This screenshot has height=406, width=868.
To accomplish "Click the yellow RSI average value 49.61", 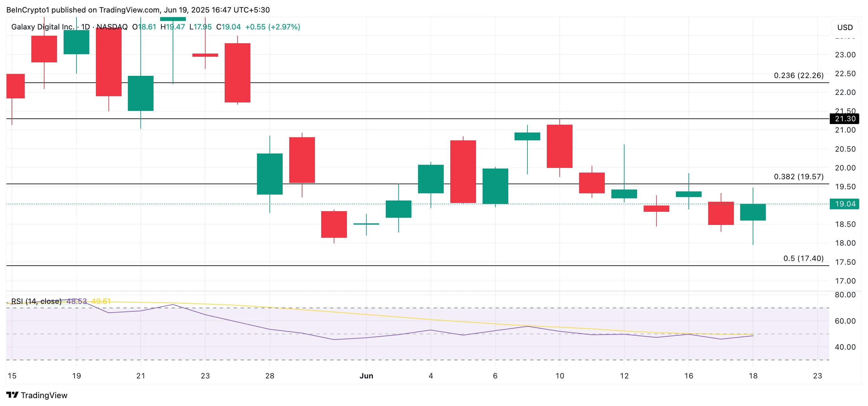I will [x=101, y=301].
